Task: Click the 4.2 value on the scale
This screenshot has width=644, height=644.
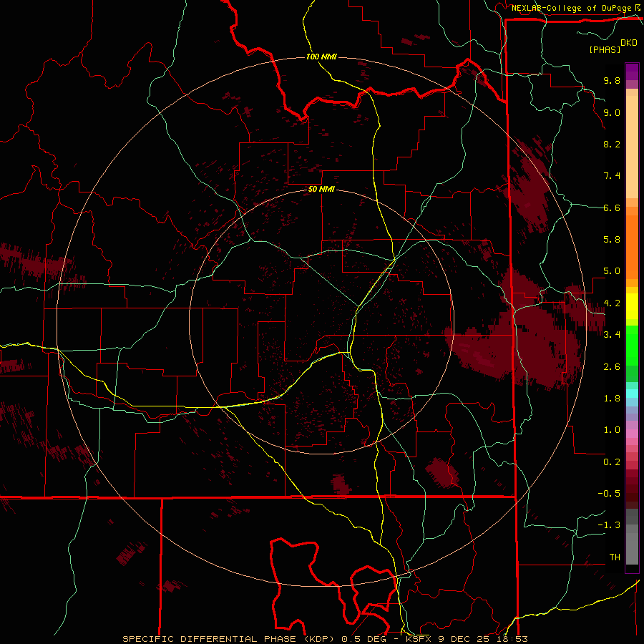Action: point(612,303)
